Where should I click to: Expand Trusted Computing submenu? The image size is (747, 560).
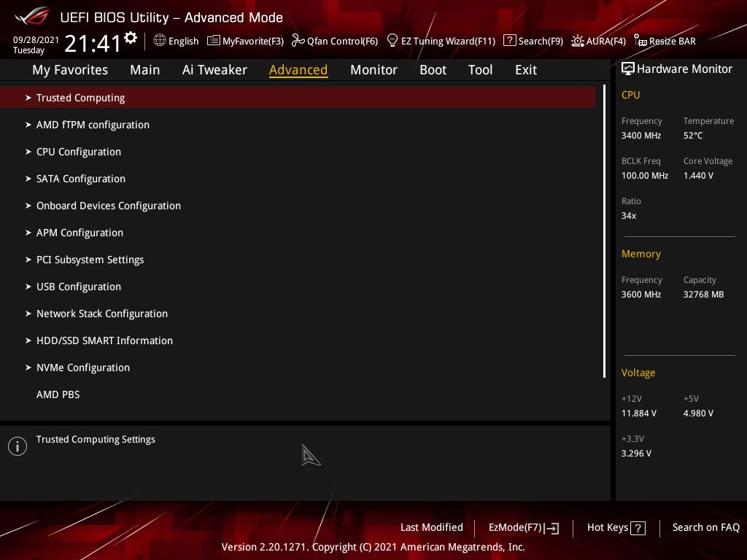pyautogui.click(x=80, y=98)
